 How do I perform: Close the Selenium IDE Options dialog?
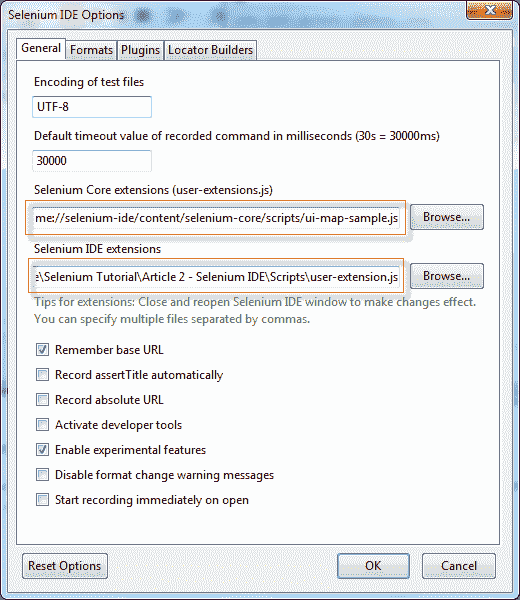coord(489,10)
